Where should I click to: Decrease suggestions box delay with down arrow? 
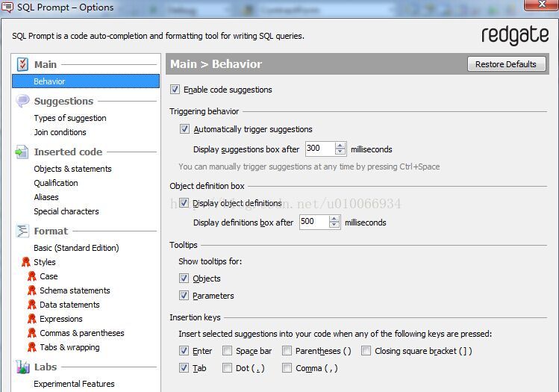[x=340, y=152]
